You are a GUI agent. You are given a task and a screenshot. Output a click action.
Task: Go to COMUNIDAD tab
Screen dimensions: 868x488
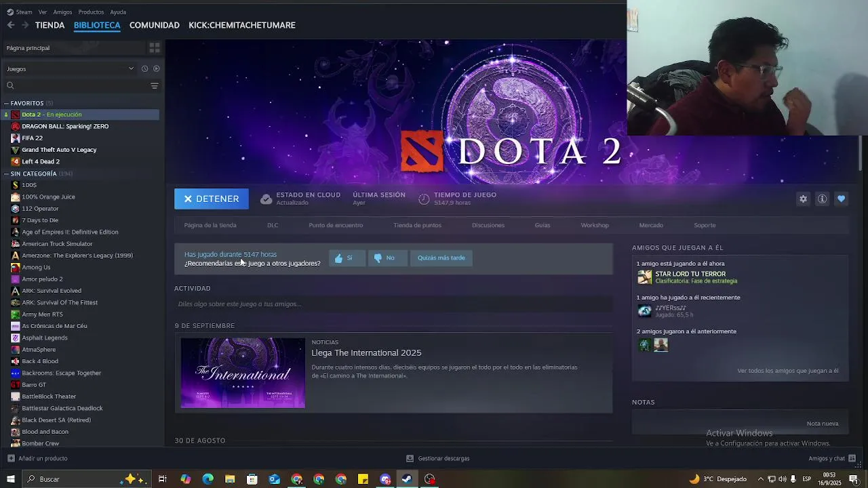155,25
